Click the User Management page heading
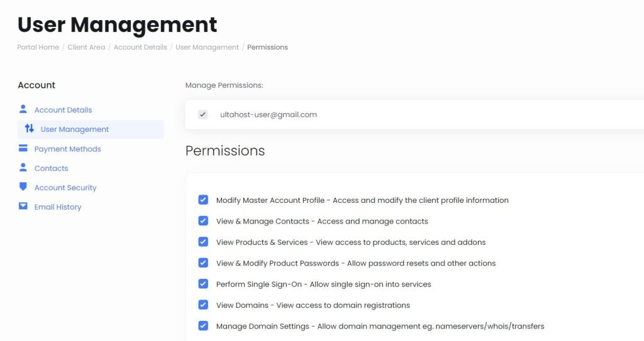The height and width of the screenshot is (341, 644). click(x=117, y=24)
